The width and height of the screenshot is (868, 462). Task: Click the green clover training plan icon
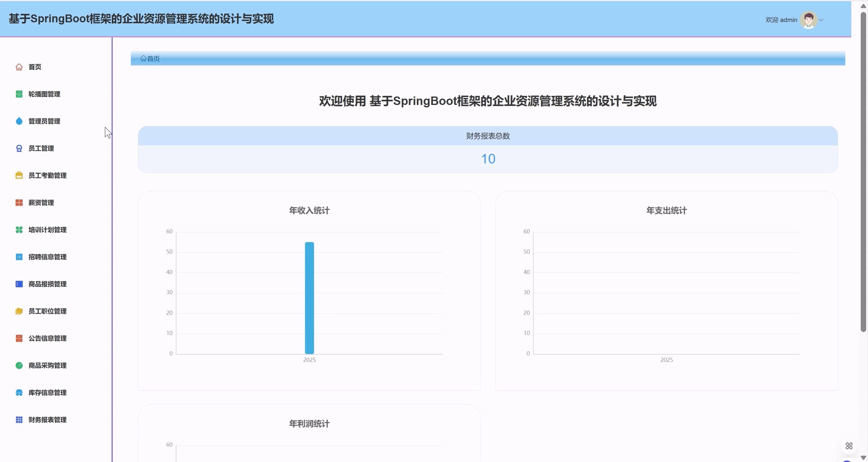pos(19,230)
